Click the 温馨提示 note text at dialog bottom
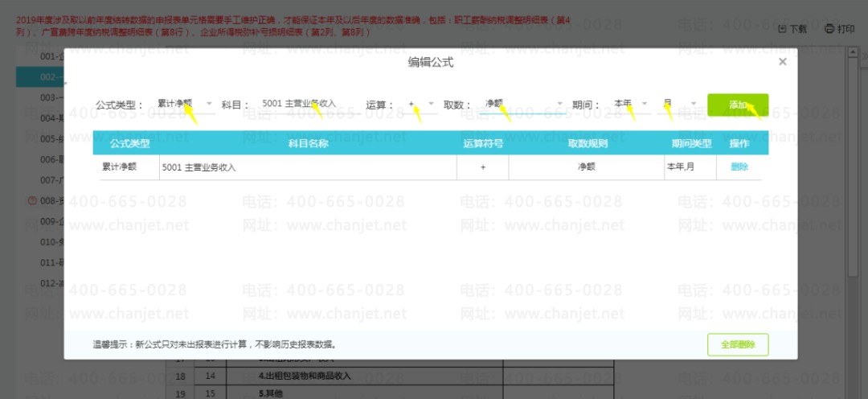 215,344
